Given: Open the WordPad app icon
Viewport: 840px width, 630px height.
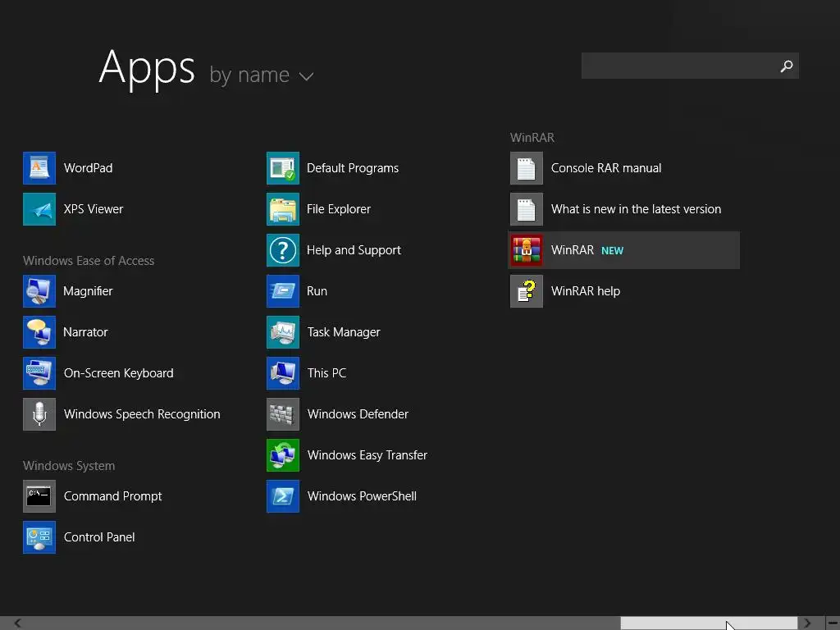Looking at the screenshot, I should (x=39, y=167).
